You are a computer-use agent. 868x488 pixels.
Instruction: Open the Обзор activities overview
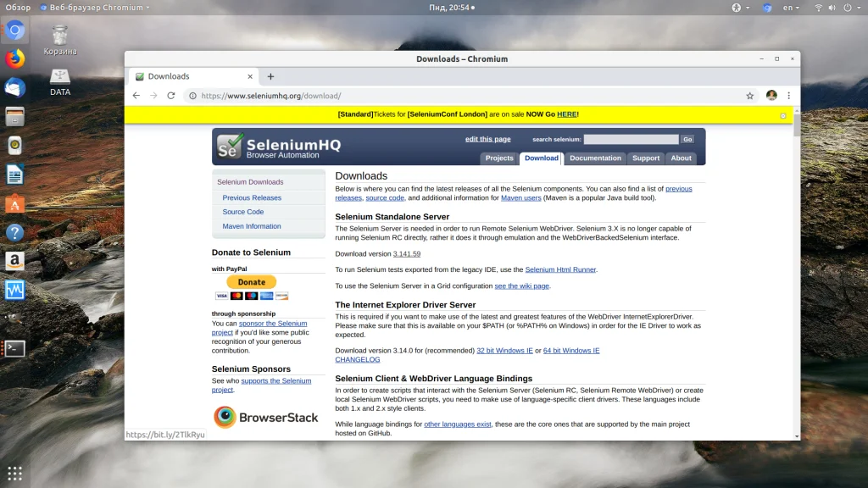[18, 7]
